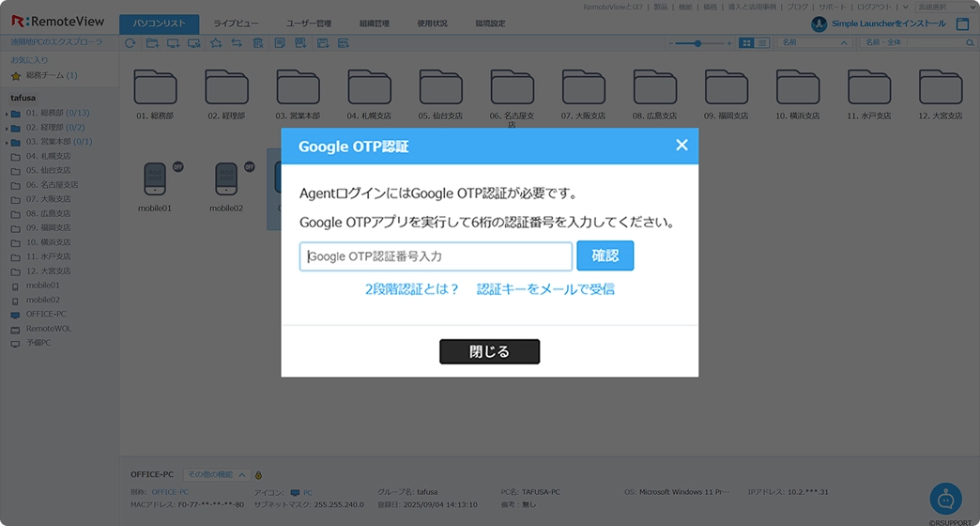Click the monitor with cursor icon
Image resolution: width=980 pixels, height=526 pixels.
click(194, 43)
